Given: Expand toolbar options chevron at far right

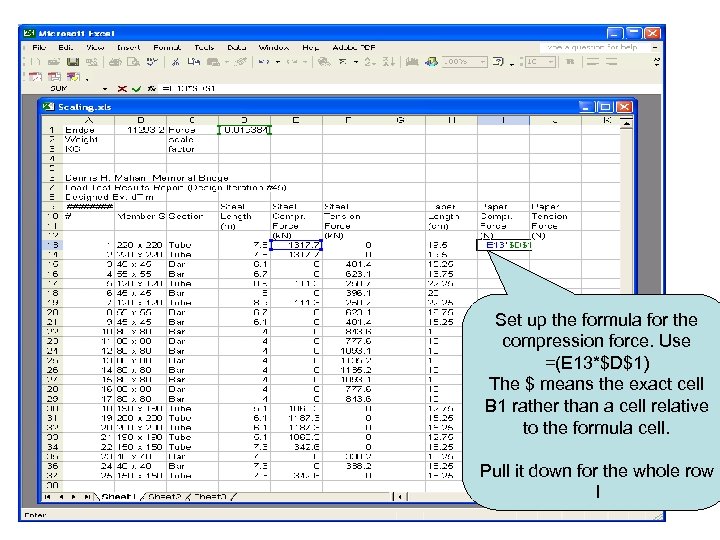Looking at the screenshot, I should tap(657, 62).
